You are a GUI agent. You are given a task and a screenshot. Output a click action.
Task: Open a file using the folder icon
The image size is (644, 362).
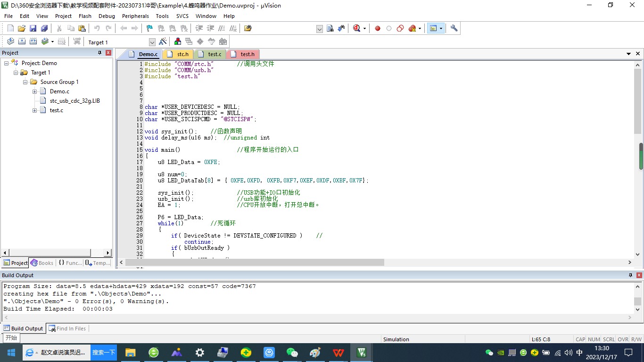(x=22, y=28)
